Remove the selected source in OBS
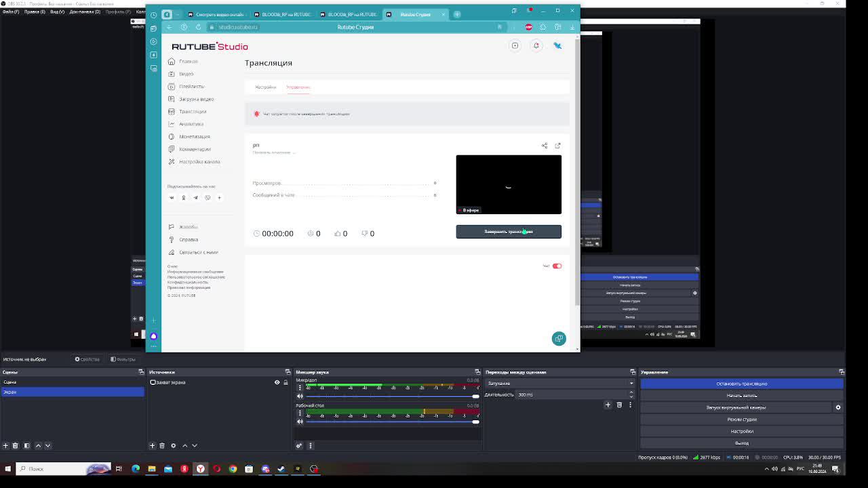The width and height of the screenshot is (868, 488). coord(162,445)
